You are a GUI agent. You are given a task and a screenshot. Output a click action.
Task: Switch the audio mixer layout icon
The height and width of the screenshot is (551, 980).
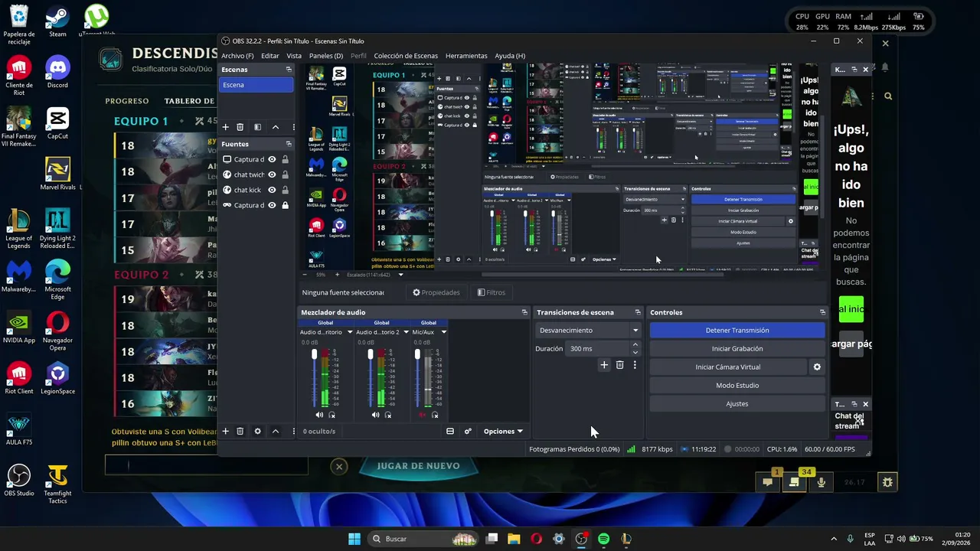(x=450, y=431)
